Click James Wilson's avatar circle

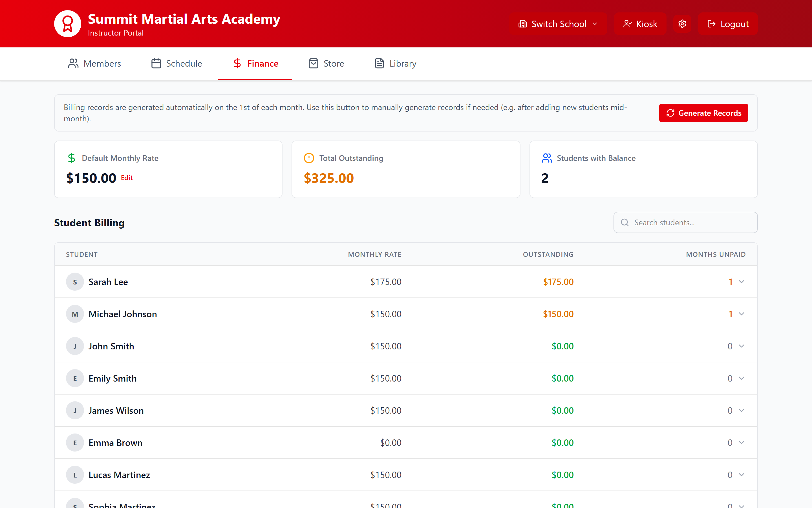[x=75, y=411]
